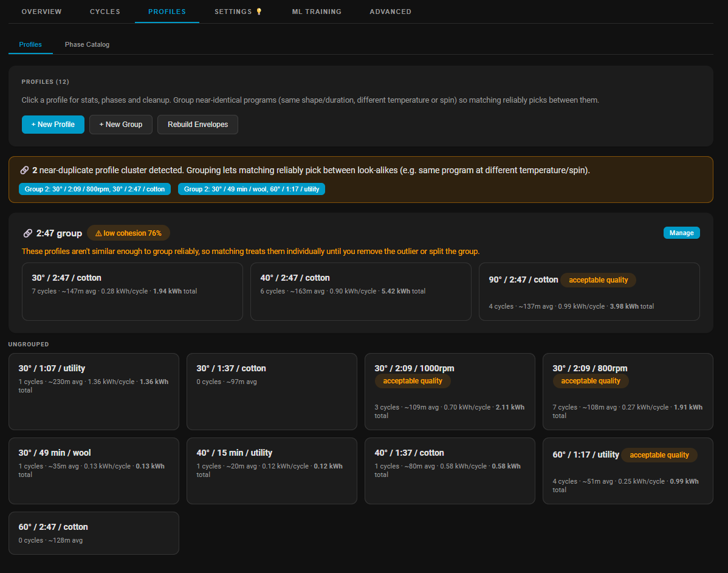
Task: Click acceptable quality badge on 30° / 2:09 / 1000rpm
Action: [412, 381]
